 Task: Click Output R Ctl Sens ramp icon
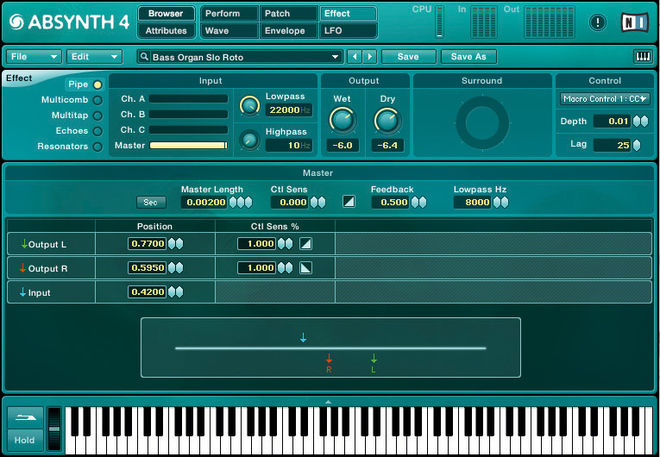[306, 268]
